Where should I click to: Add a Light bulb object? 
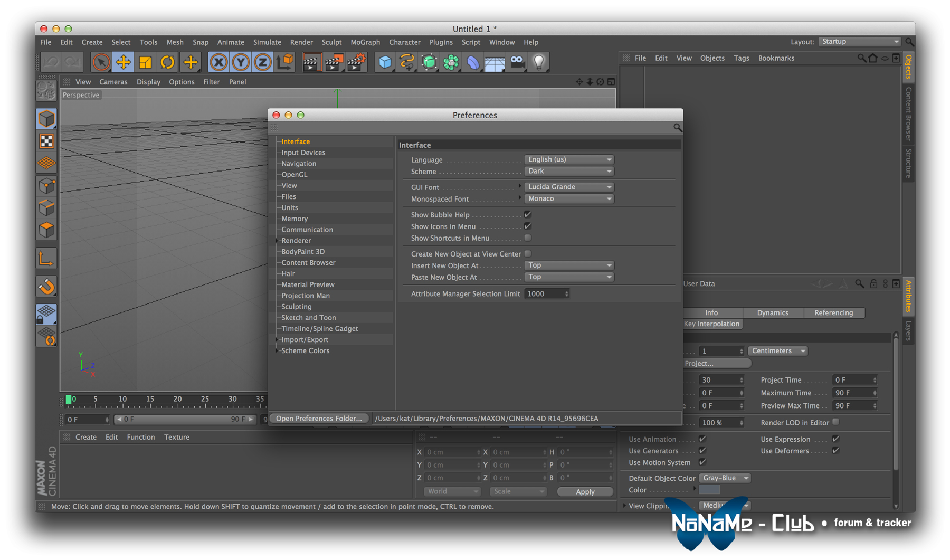pyautogui.click(x=539, y=62)
